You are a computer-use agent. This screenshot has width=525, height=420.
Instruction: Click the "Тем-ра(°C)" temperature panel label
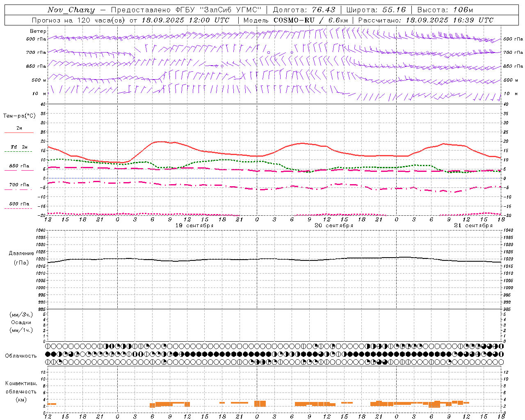coord(19,116)
